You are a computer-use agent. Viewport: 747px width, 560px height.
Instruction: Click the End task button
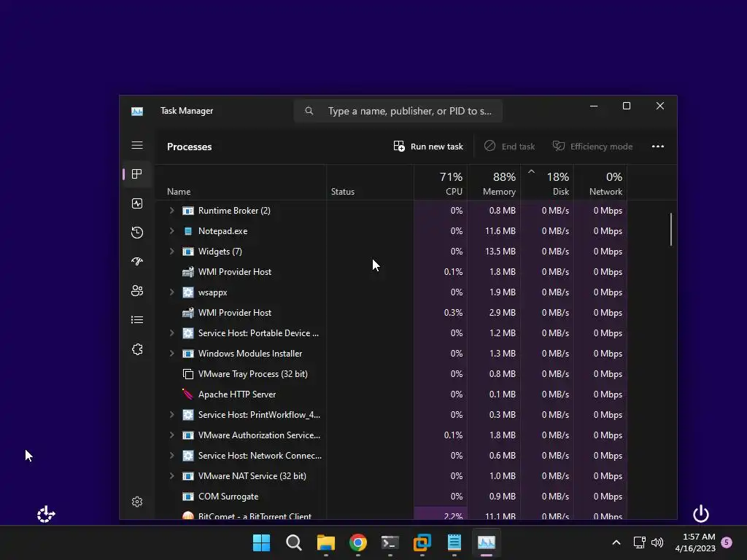pyautogui.click(x=509, y=146)
